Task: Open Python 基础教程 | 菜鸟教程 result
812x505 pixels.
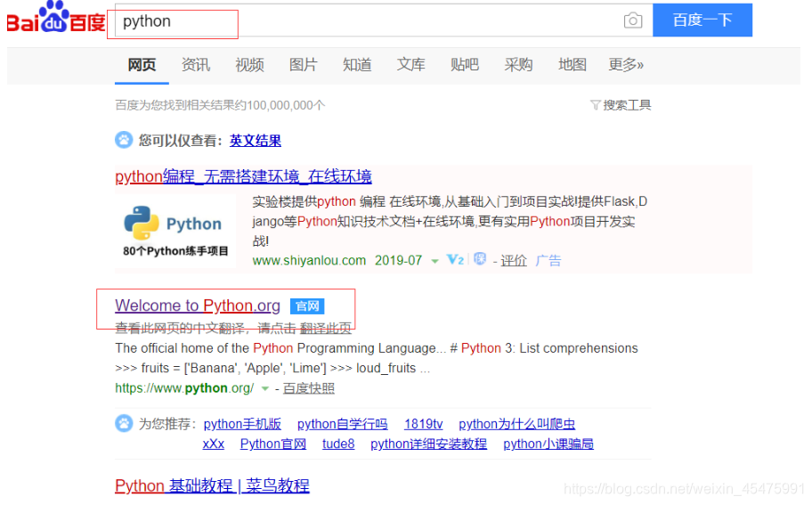Action: [x=212, y=485]
